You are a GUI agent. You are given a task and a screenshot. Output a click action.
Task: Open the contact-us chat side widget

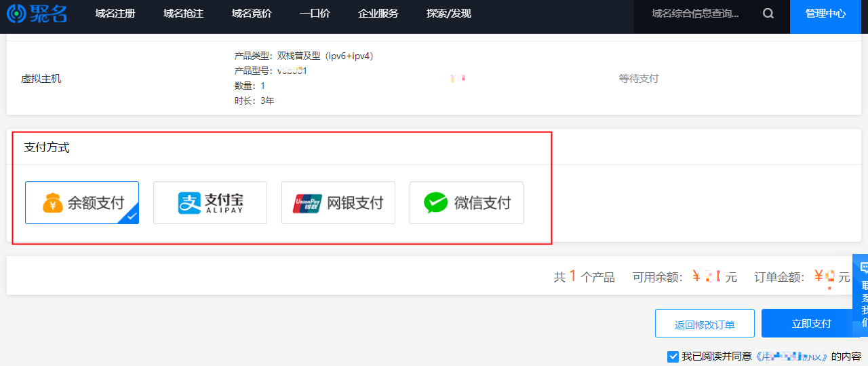pyautogui.click(x=861, y=293)
